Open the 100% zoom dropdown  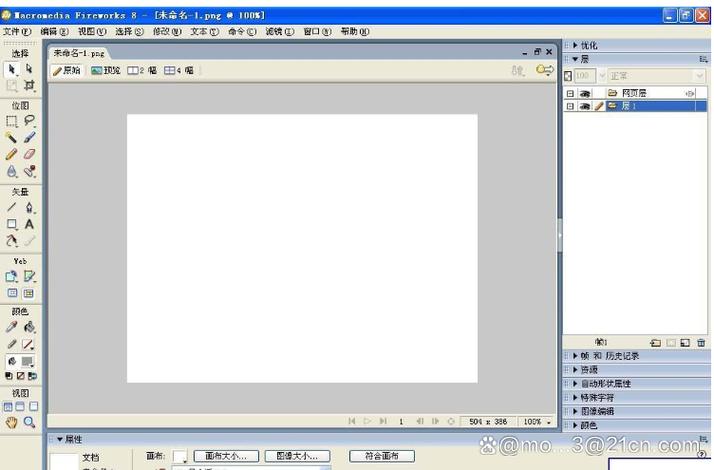pos(537,422)
